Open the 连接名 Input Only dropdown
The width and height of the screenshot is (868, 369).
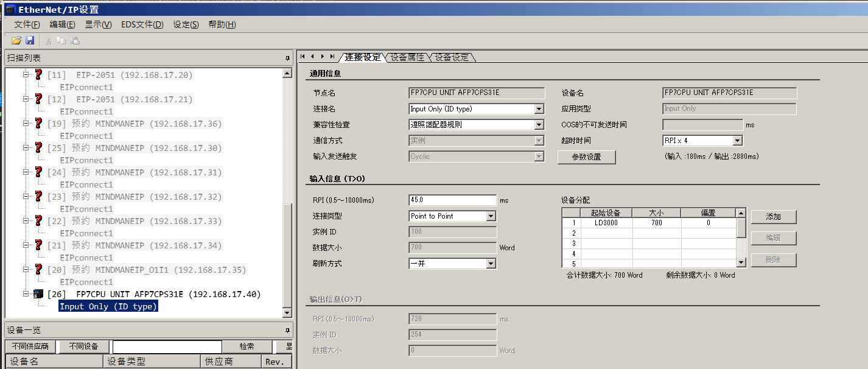tap(539, 109)
